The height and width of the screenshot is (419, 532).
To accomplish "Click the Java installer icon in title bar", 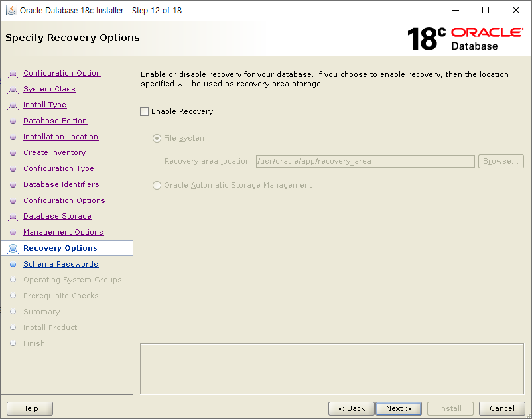I will [11, 10].
